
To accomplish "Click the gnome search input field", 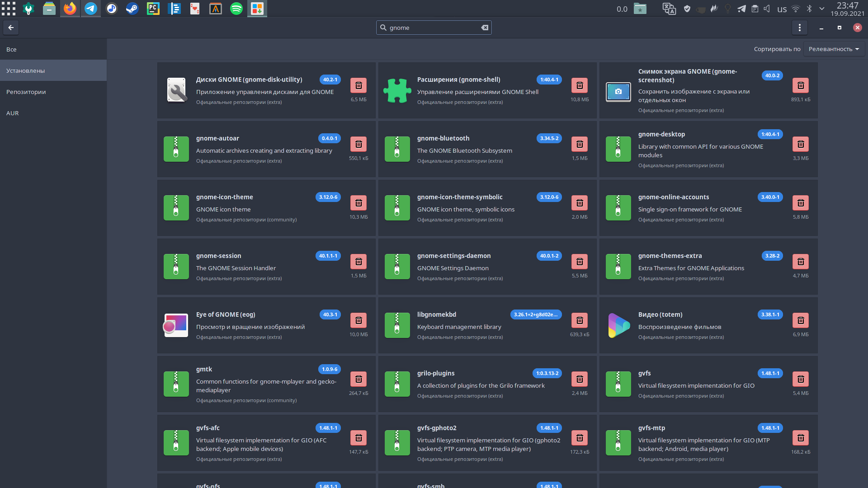I will pyautogui.click(x=434, y=28).
